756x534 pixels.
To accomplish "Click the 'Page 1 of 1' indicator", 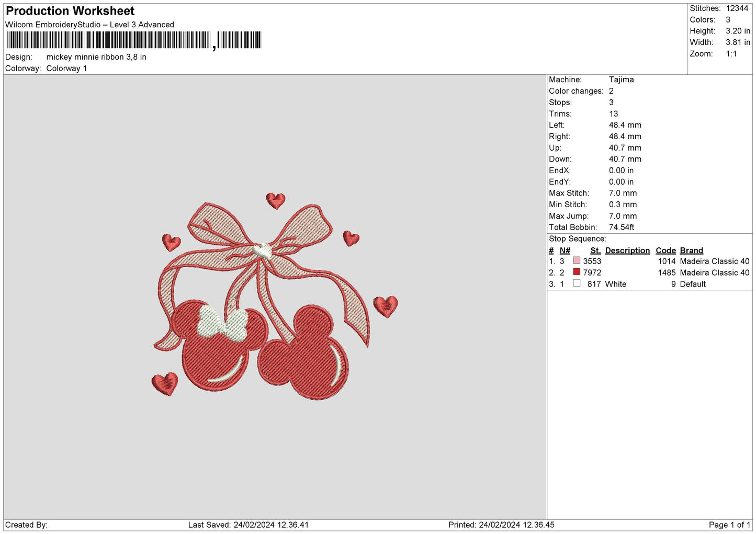I will click(x=729, y=525).
